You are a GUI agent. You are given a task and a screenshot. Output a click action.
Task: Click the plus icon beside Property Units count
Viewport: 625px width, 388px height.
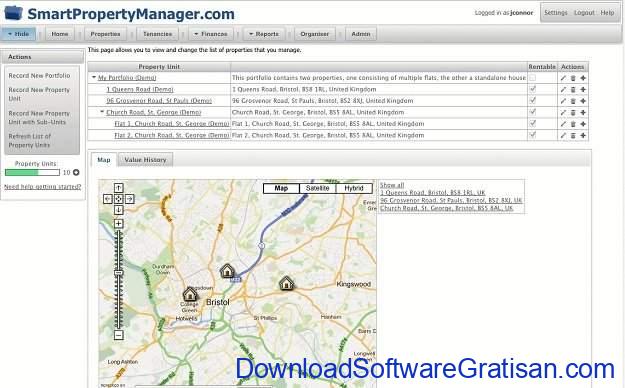76,172
